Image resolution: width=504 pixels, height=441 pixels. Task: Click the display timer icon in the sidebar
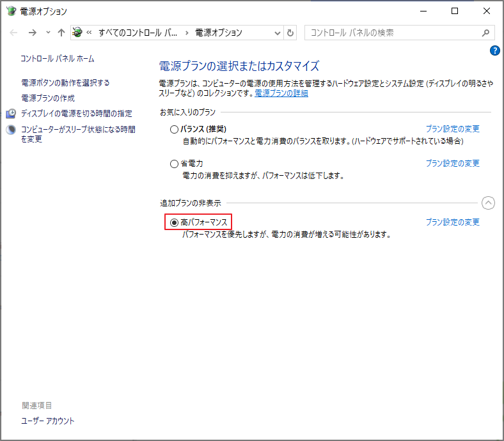coord(11,113)
